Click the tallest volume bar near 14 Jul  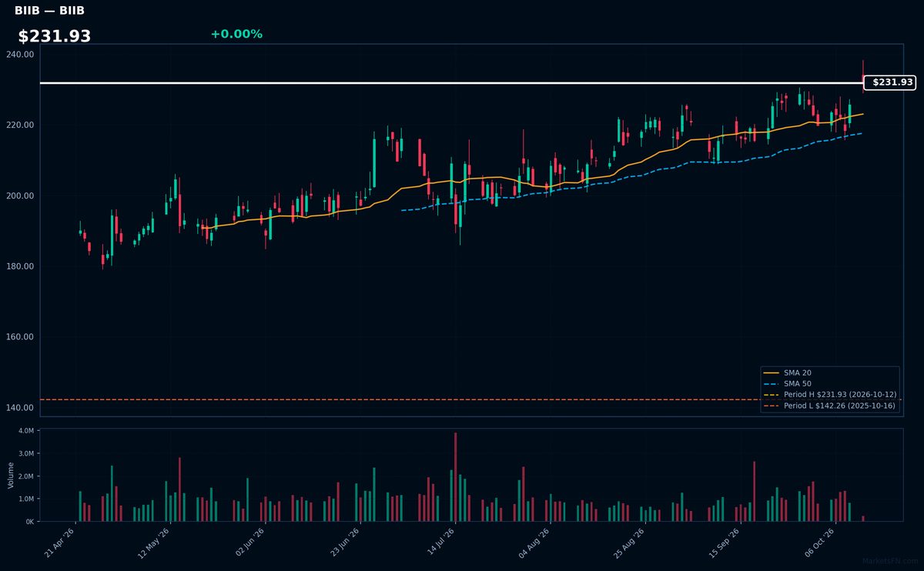(x=456, y=477)
